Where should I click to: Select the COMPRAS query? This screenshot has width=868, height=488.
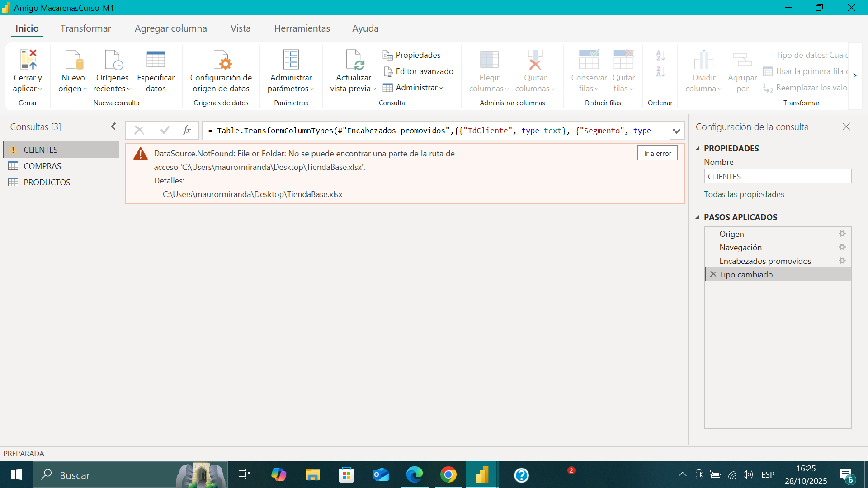tap(42, 166)
